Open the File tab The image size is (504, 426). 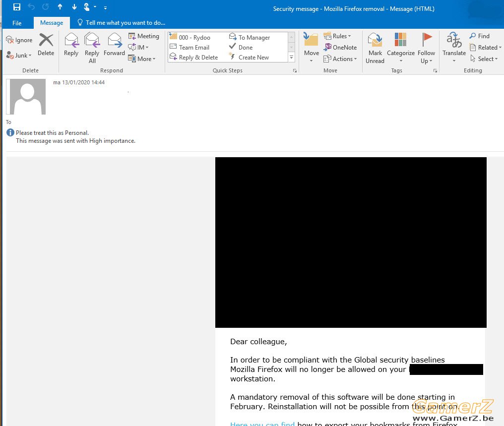coord(17,23)
